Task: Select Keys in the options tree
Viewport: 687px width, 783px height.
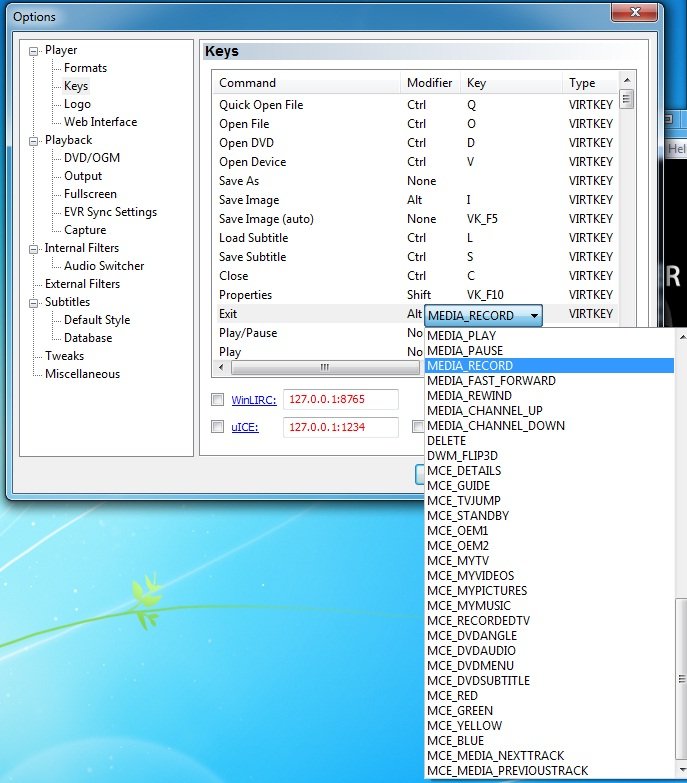Action: (76, 86)
